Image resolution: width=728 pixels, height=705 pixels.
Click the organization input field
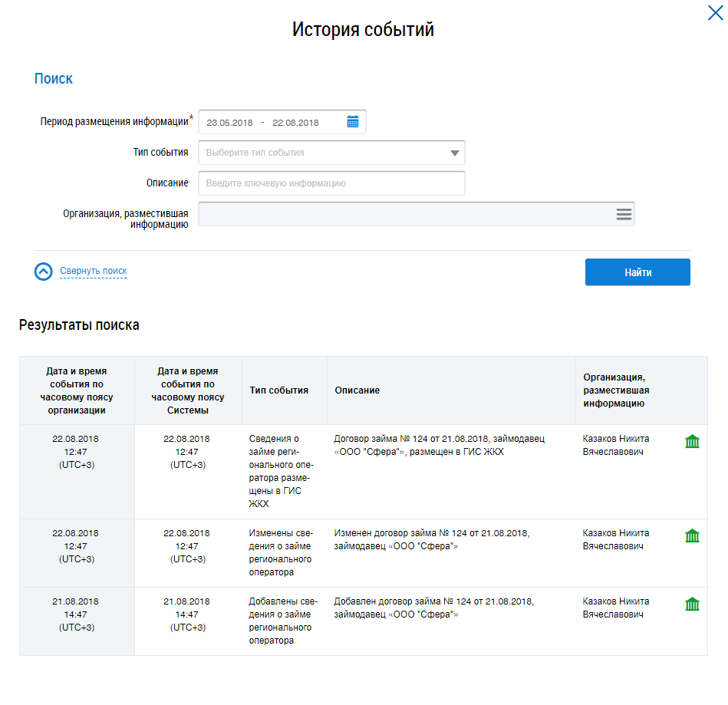[x=405, y=214]
